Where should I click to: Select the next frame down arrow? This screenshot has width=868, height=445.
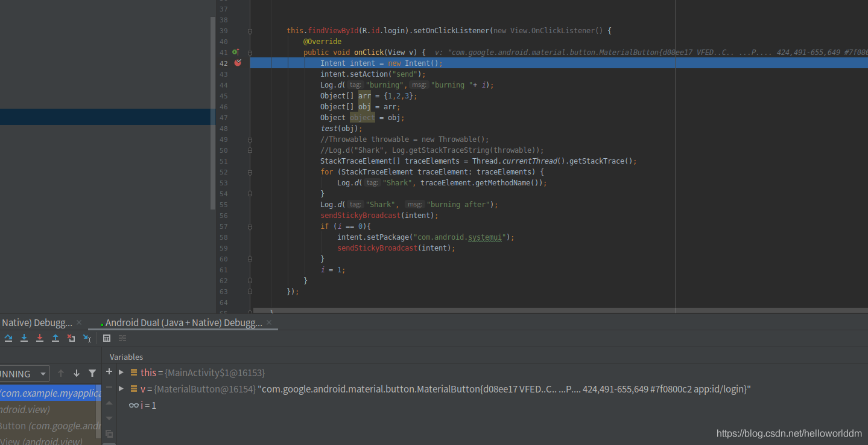pos(77,374)
